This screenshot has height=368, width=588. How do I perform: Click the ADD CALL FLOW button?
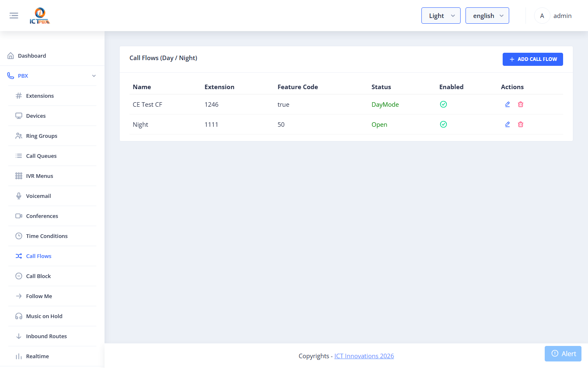533,59
